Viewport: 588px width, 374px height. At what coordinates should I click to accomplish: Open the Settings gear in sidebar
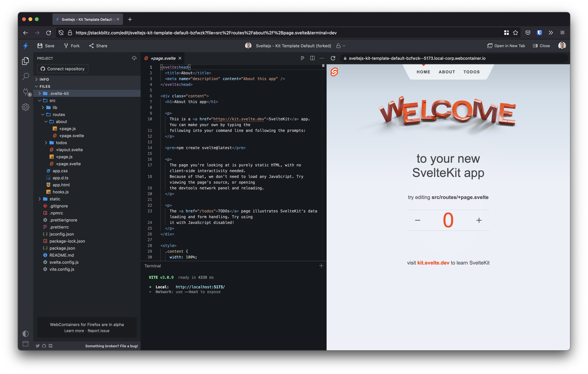point(25,107)
